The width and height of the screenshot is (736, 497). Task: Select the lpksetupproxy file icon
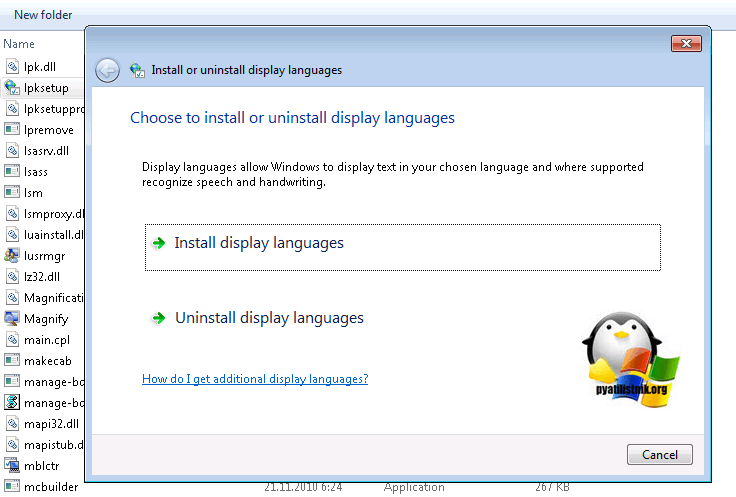[12, 108]
